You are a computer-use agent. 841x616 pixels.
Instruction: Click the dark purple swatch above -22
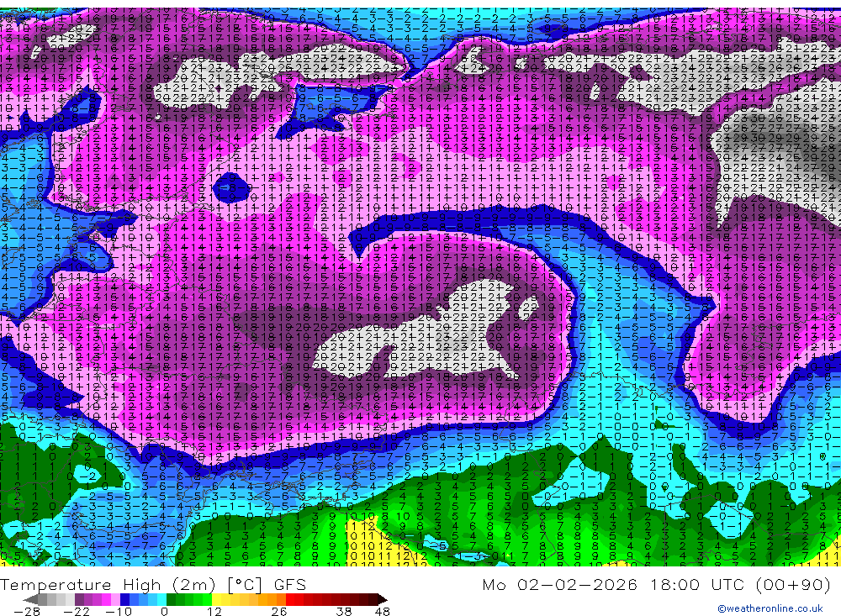coord(79,599)
